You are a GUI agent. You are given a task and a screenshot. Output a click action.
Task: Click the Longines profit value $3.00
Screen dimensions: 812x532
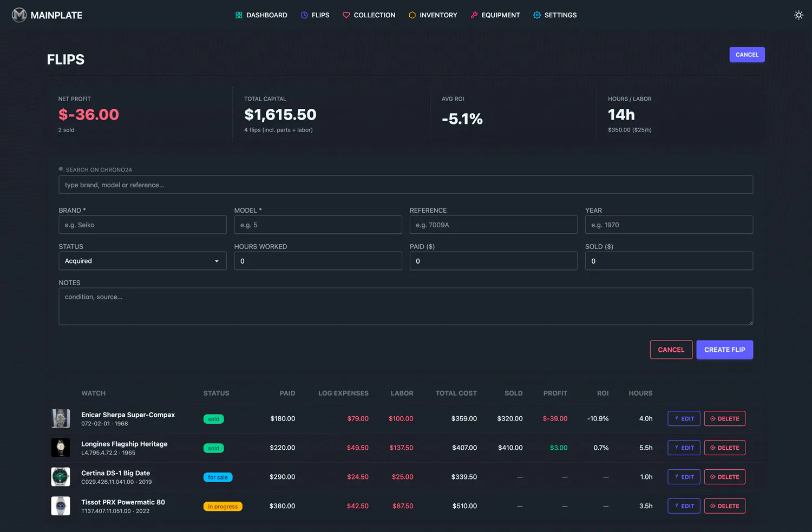coord(559,448)
